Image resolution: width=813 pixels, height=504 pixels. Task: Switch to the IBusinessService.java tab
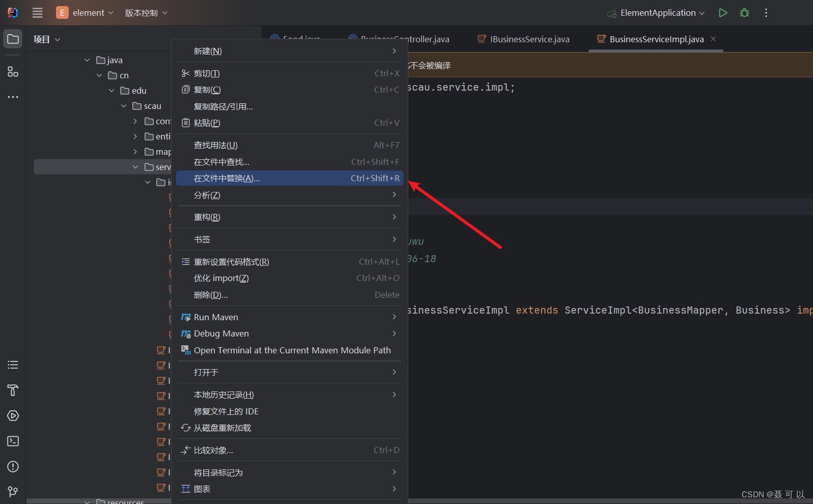coord(523,39)
